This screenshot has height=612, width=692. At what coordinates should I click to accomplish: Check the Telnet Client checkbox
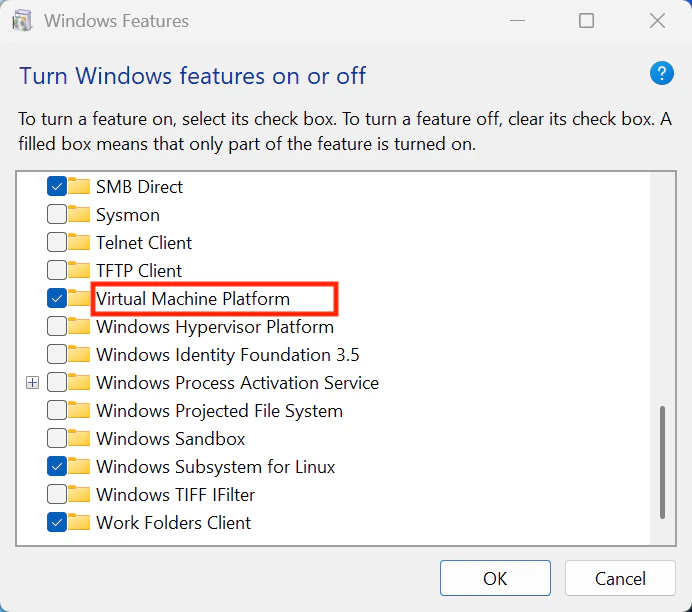click(57, 242)
